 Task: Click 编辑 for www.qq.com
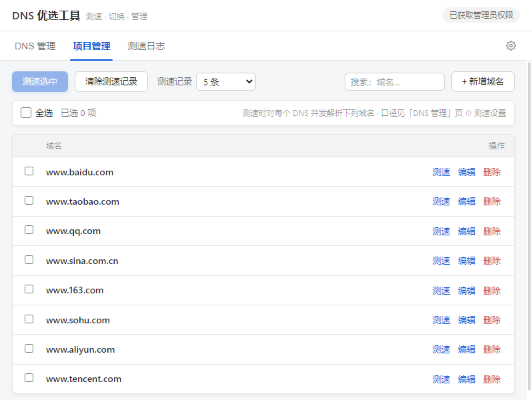pyautogui.click(x=467, y=231)
